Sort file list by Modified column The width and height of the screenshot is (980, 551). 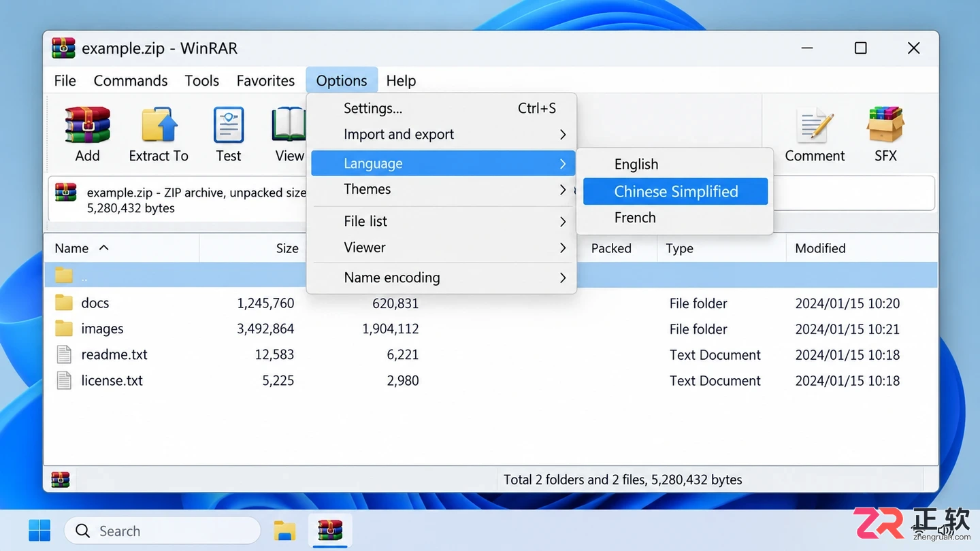point(862,248)
